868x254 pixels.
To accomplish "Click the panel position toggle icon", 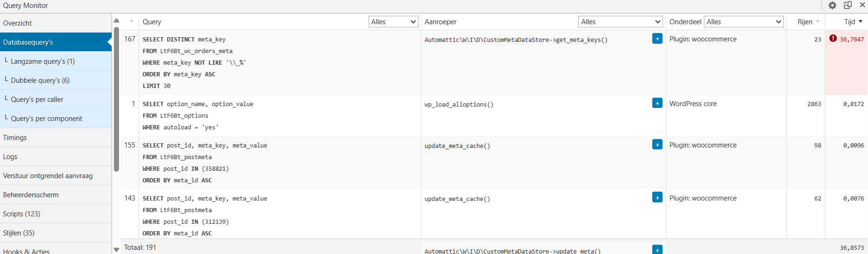I will point(848,6).
